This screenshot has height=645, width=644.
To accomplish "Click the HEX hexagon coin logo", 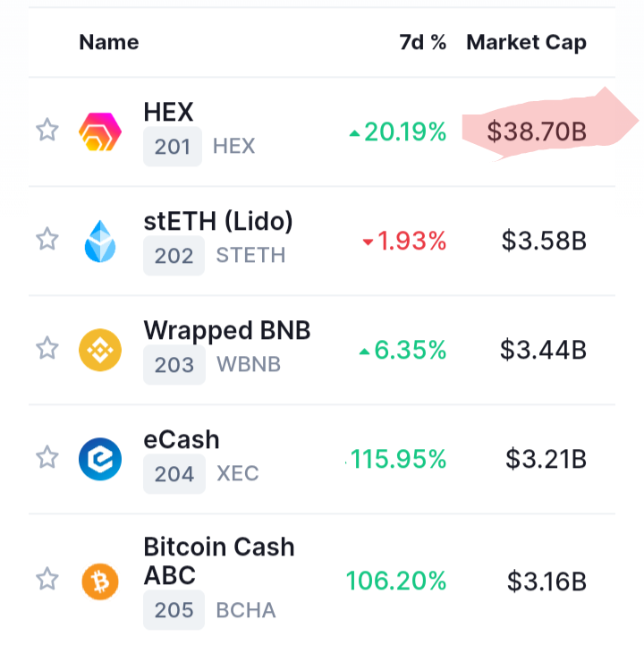I will 100,132.
